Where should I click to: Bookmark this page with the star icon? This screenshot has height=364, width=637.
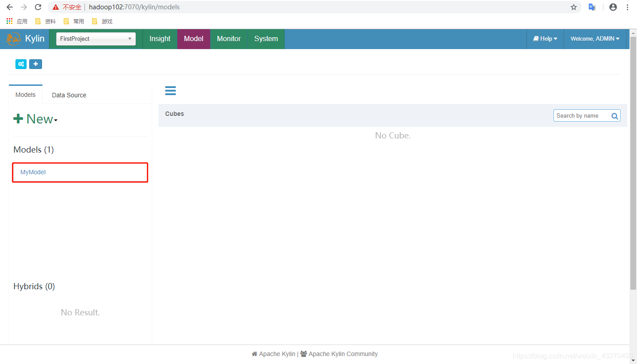(574, 7)
